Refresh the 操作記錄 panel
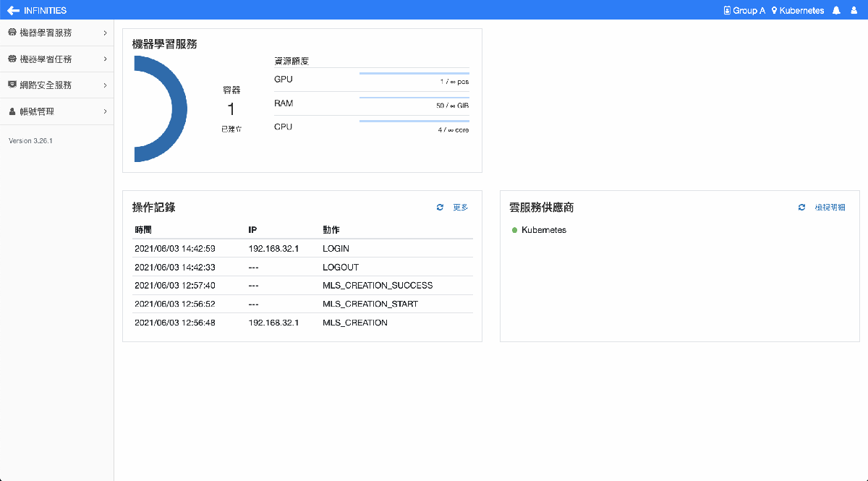This screenshot has width=868, height=481. click(440, 208)
